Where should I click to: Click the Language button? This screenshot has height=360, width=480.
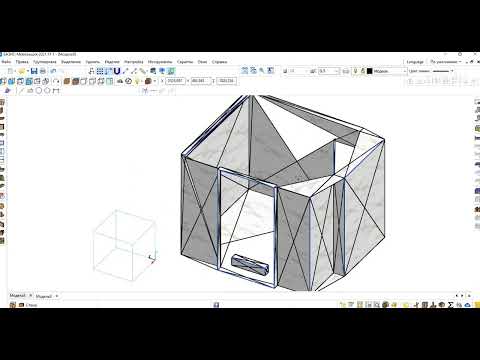pos(415,62)
